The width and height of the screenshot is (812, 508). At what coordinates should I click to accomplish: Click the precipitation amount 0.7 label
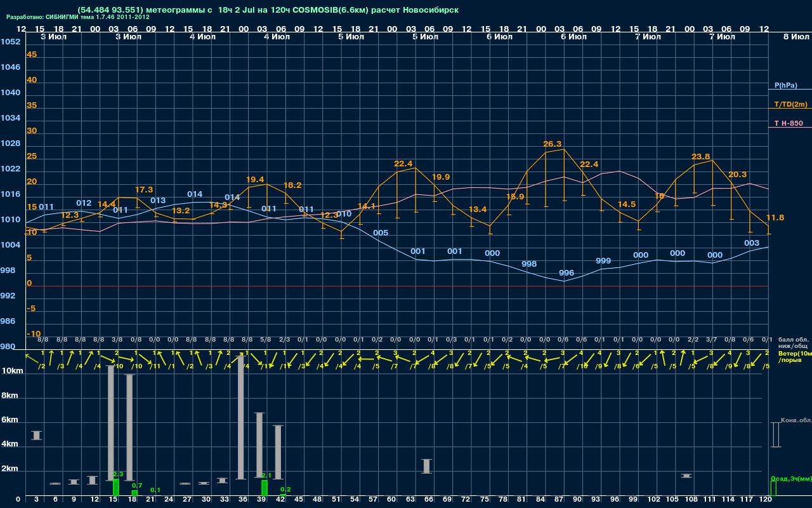[136, 486]
